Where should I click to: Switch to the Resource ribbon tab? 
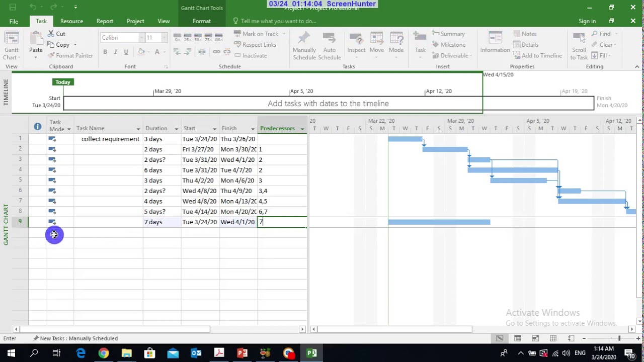(x=71, y=21)
